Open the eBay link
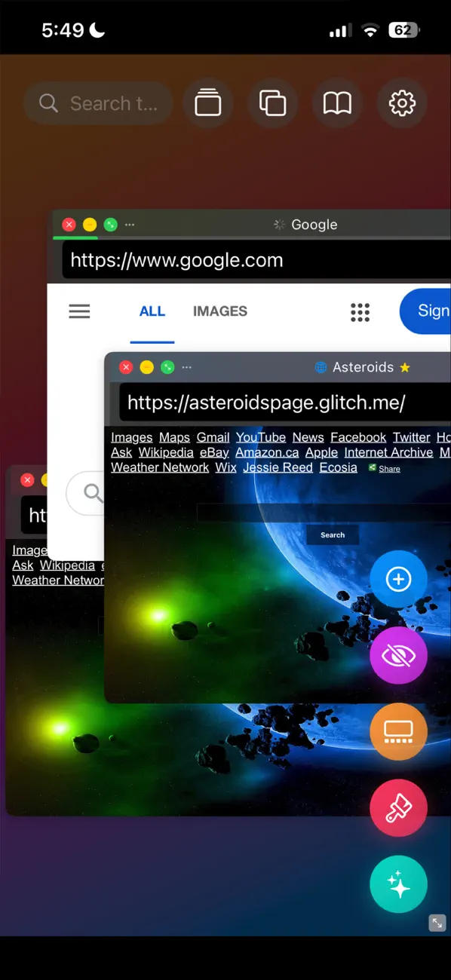 214,452
